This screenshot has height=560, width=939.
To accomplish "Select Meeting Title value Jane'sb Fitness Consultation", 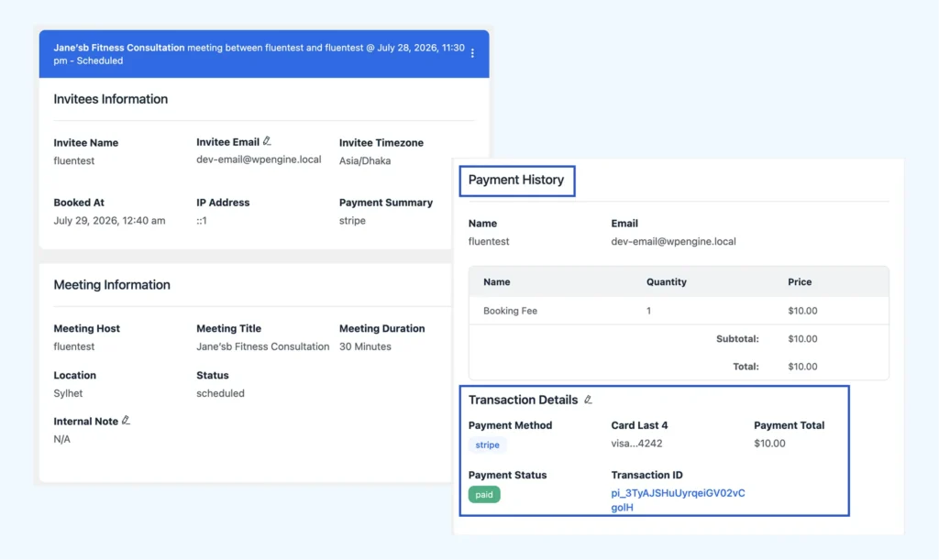I will tap(263, 346).
